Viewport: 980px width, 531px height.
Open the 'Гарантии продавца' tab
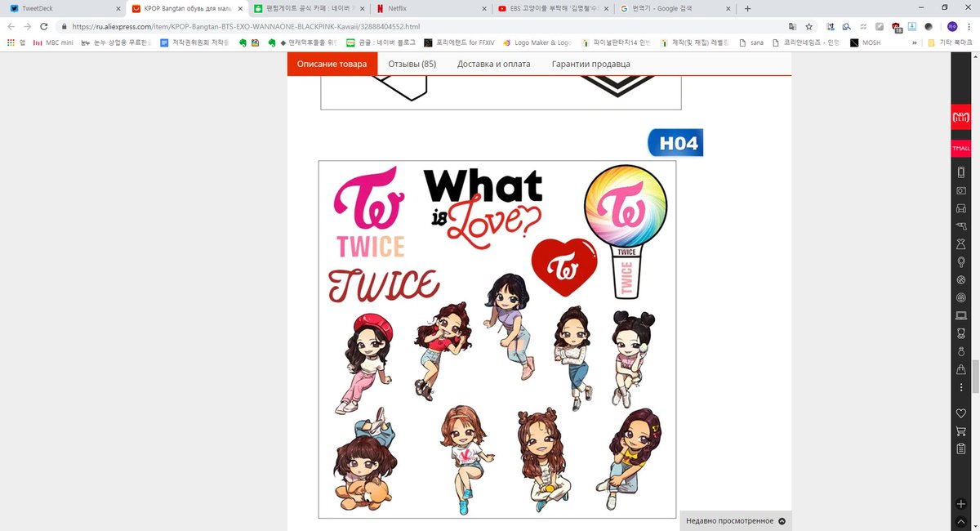pos(590,64)
